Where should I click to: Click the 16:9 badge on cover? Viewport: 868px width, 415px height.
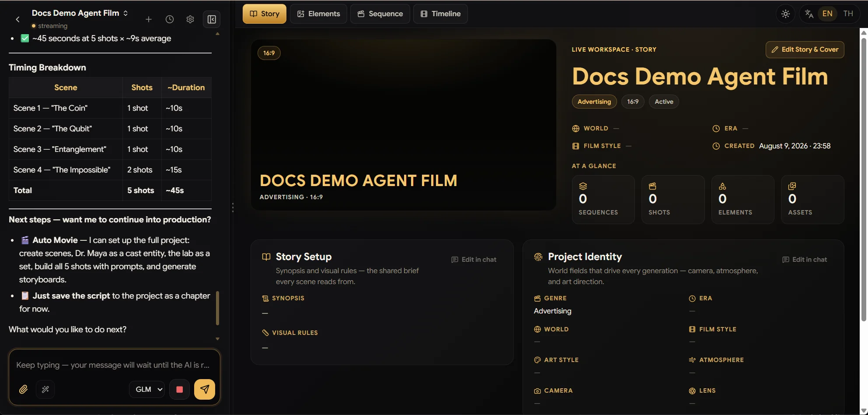point(269,53)
